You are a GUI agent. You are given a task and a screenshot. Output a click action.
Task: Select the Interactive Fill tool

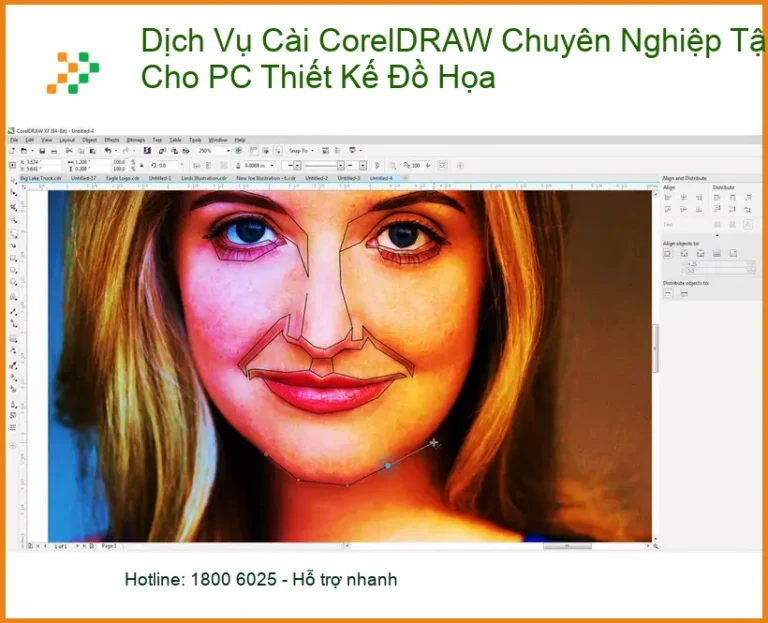click(13, 377)
